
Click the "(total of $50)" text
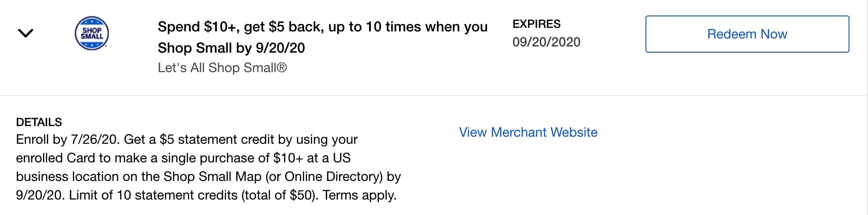pos(280,195)
